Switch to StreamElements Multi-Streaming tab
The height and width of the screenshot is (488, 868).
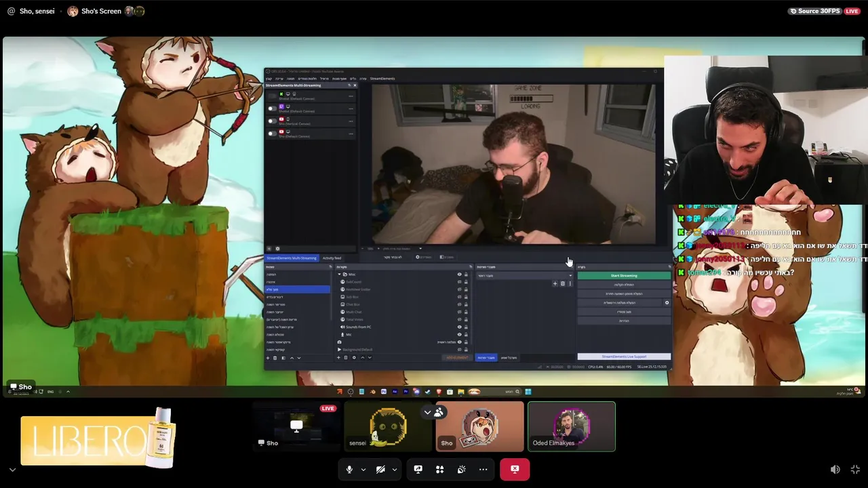click(x=292, y=258)
